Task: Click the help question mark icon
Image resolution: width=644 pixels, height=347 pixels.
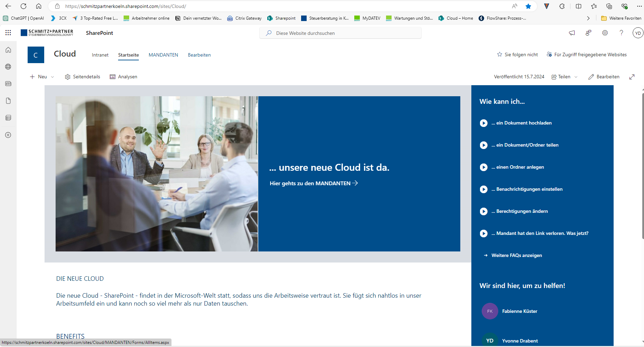Action: tap(621, 33)
